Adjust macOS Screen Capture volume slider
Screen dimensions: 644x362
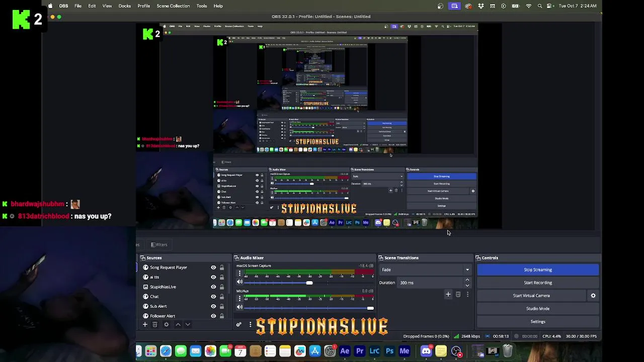(x=309, y=283)
